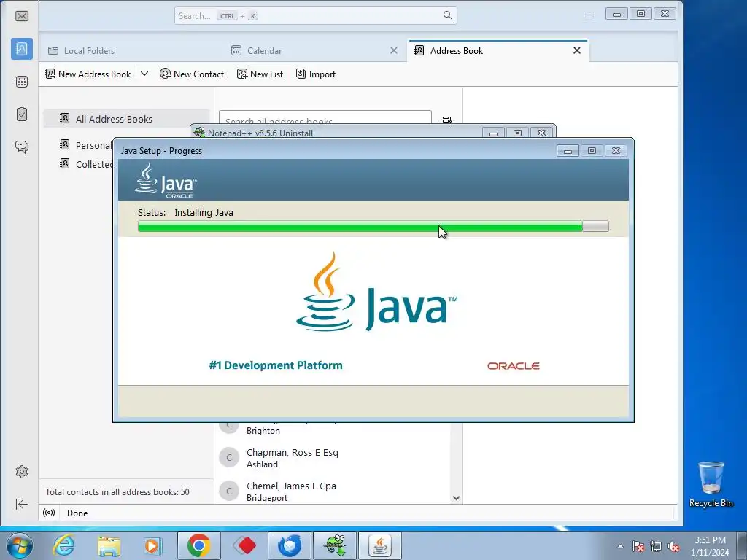Open Google Chrome from taskbar
This screenshot has height=560, width=747.
pos(198,545)
